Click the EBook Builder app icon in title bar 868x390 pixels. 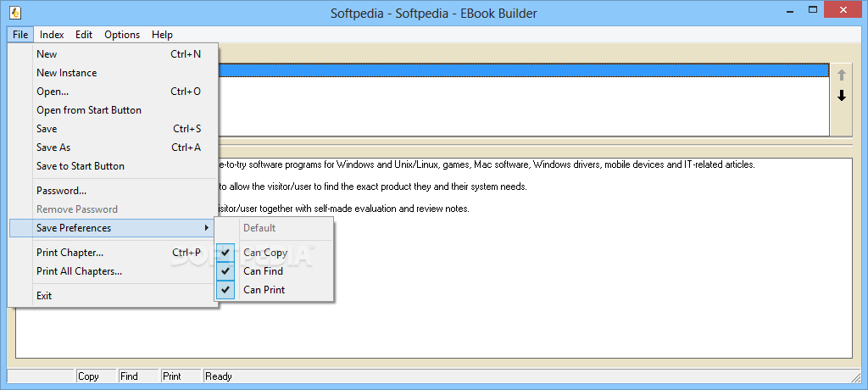[x=15, y=12]
